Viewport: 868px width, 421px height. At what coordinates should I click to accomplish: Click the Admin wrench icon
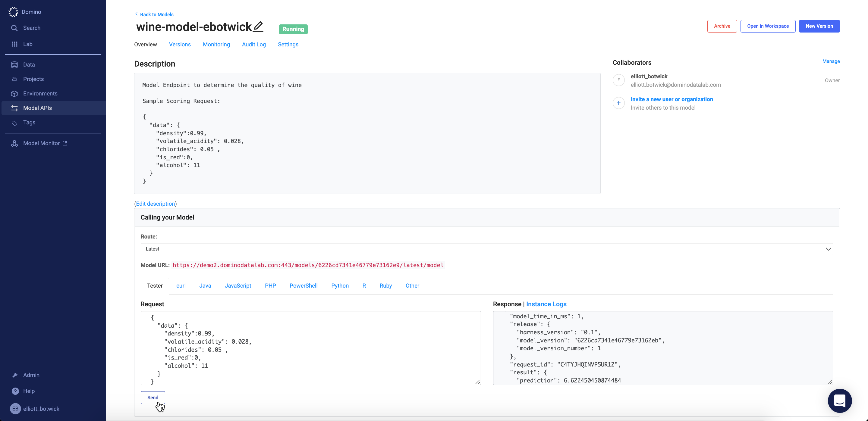pos(15,375)
